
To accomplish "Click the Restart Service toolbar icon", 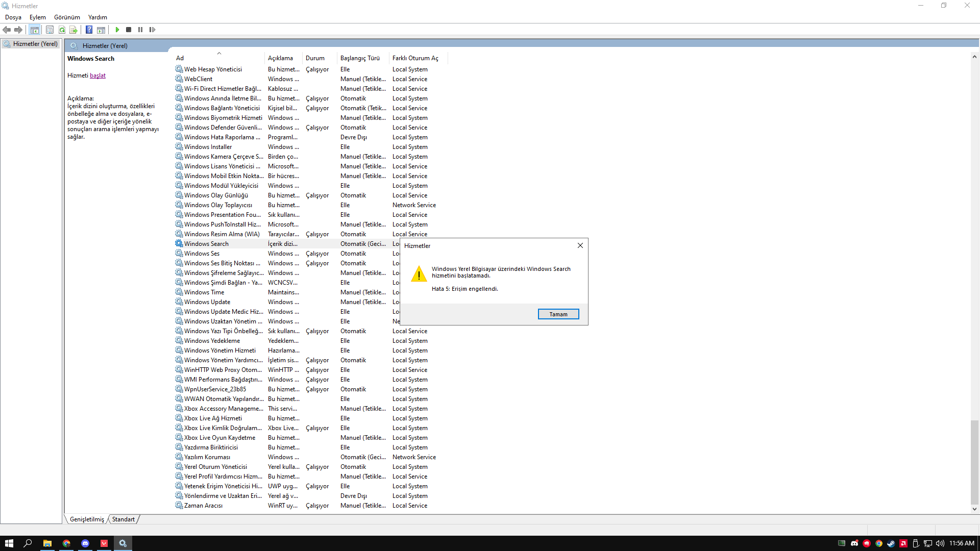I will click(152, 30).
